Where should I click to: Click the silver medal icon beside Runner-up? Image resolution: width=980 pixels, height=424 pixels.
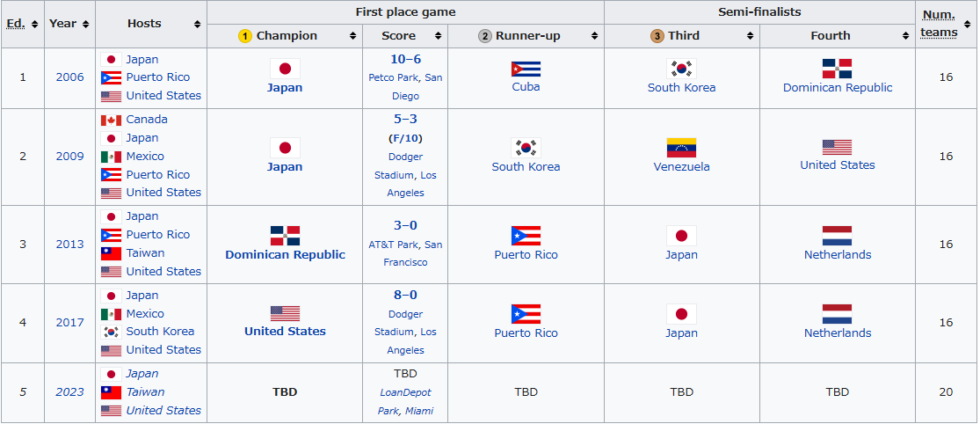pyautogui.click(x=485, y=36)
